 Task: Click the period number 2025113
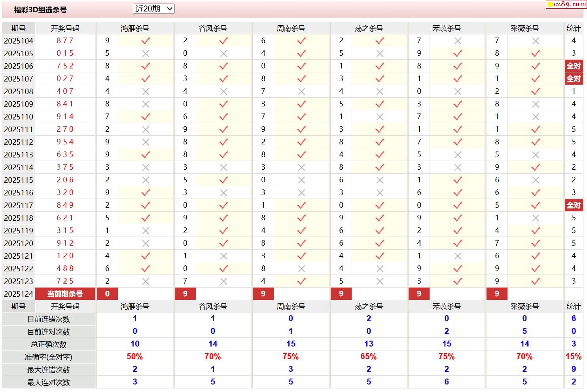point(19,155)
